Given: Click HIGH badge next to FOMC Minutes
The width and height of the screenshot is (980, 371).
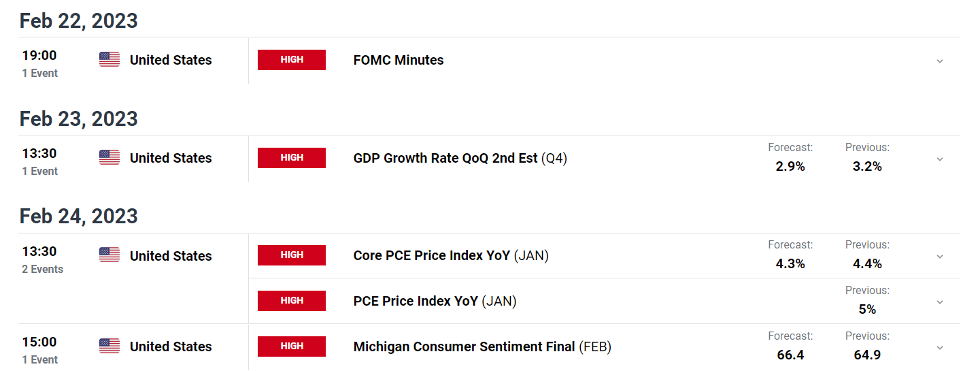Looking at the screenshot, I should (x=292, y=60).
